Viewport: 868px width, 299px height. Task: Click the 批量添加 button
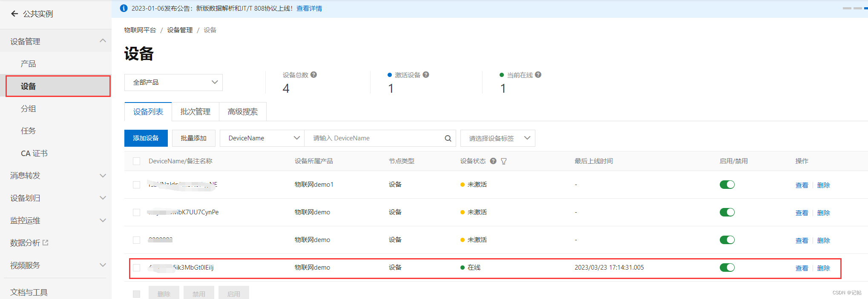tap(193, 138)
